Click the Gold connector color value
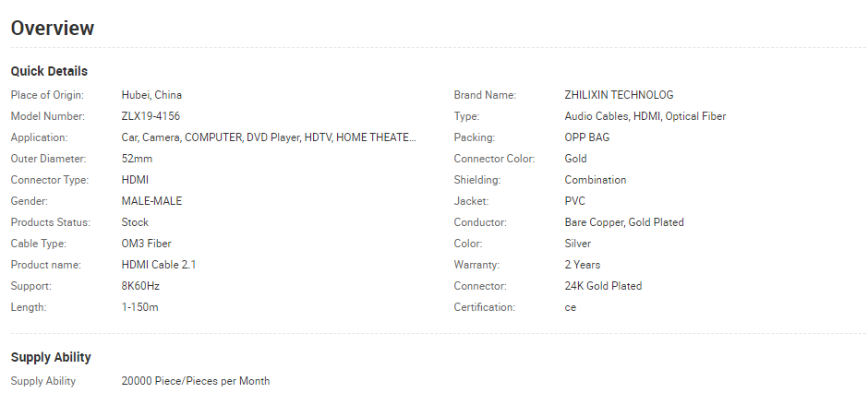 [x=575, y=159]
